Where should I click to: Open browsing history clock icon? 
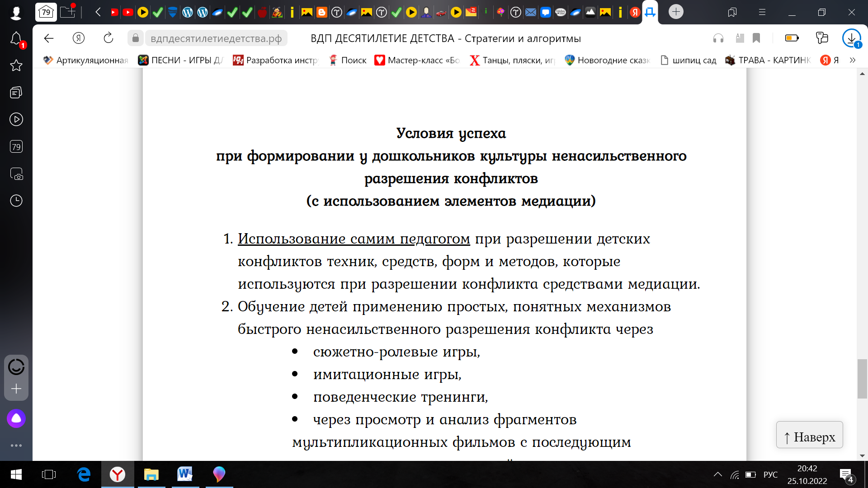16,201
